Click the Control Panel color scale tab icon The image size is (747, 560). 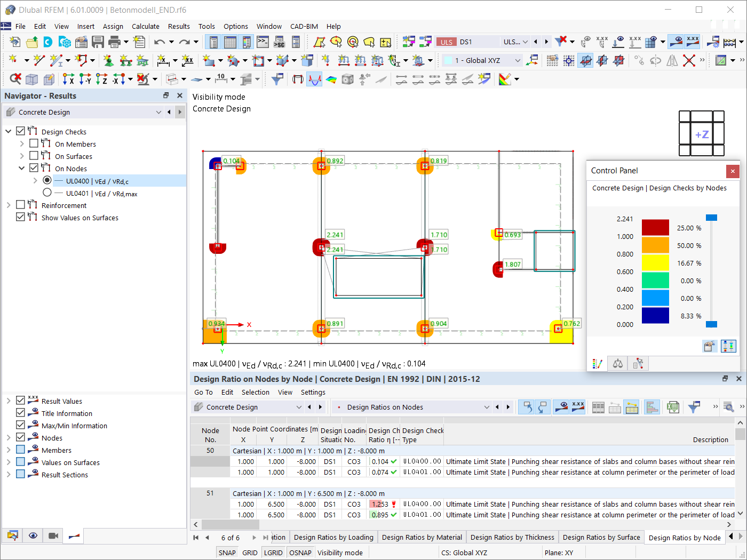tap(598, 364)
